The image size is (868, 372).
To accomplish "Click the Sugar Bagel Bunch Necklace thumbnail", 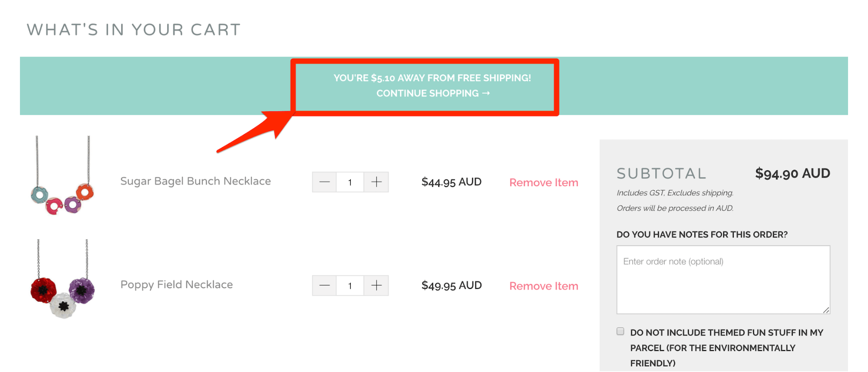I will [62, 176].
